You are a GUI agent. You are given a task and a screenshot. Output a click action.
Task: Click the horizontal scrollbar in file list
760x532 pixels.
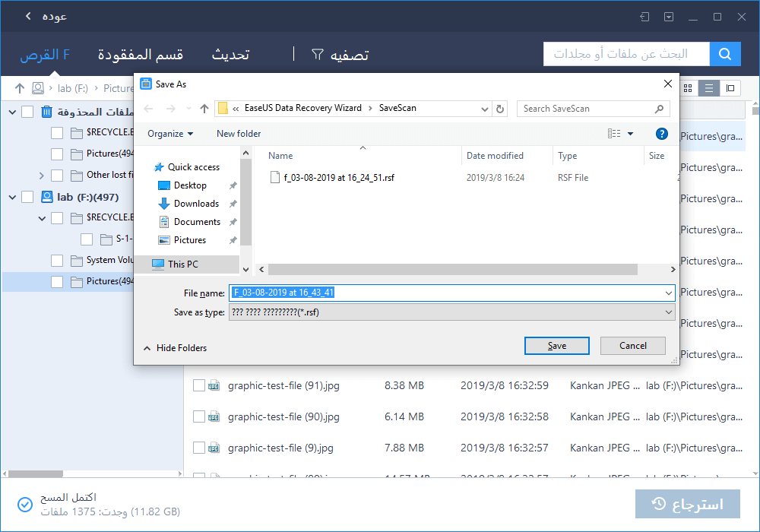(x=453, y=269)
